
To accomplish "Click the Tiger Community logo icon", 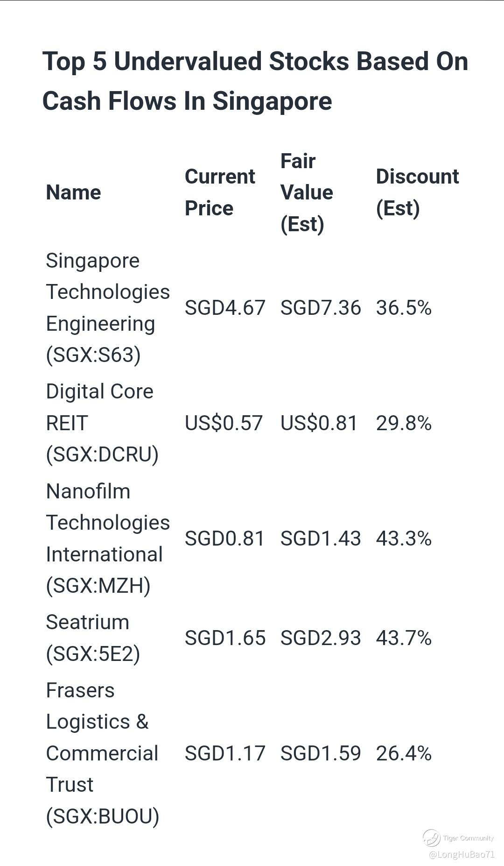I will [431, 838].
